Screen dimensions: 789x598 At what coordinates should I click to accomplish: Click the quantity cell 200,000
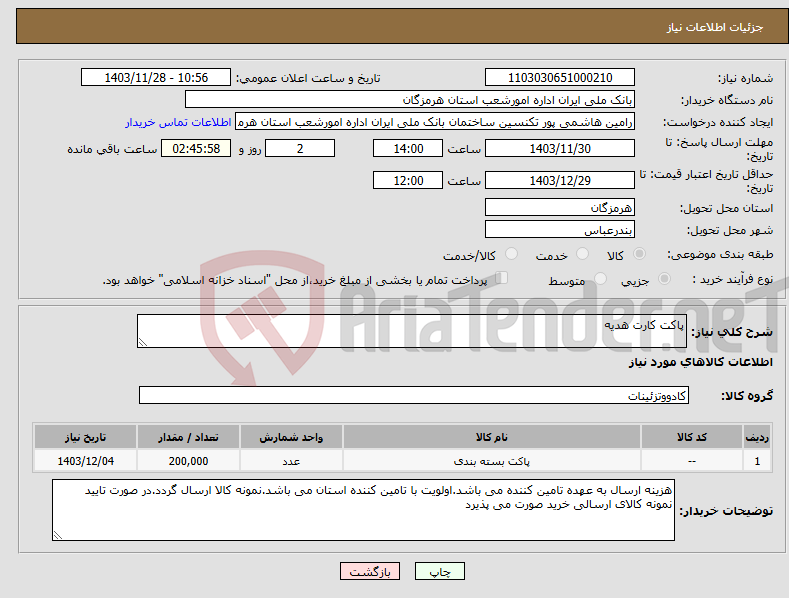pos(188,461)
